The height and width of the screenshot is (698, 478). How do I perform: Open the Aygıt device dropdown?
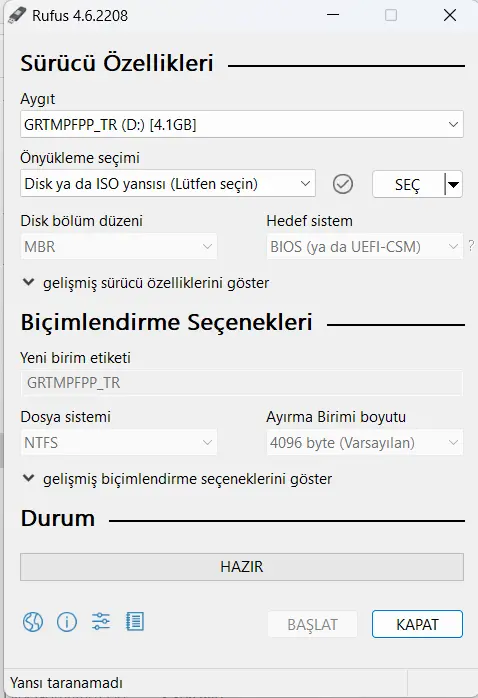coord(242,124)
